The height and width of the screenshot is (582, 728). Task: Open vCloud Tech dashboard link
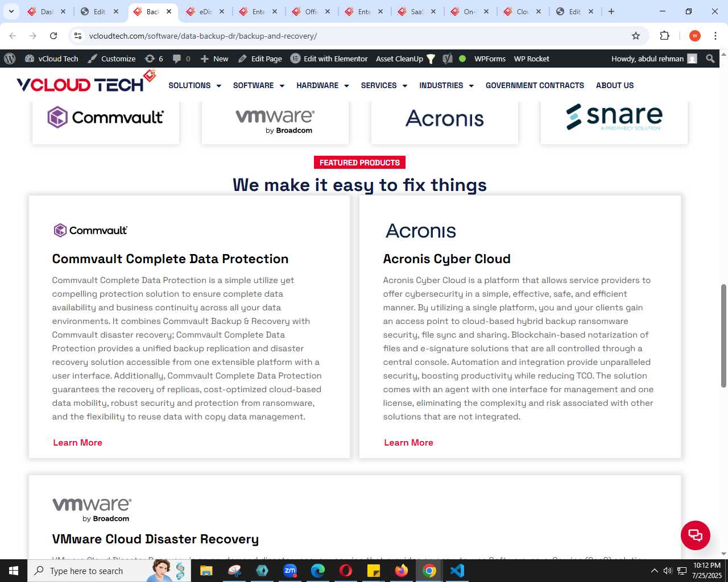pyautogui.click(x=52, y=59)
